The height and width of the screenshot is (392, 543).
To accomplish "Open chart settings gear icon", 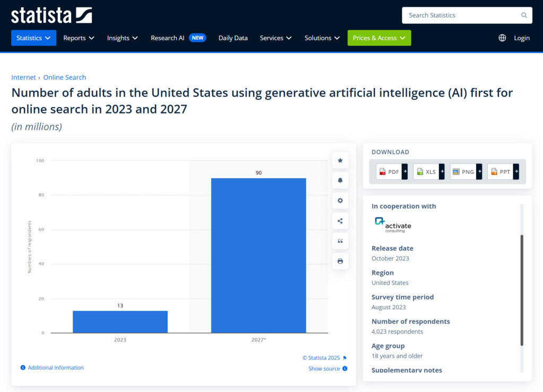I will point(340,201).
